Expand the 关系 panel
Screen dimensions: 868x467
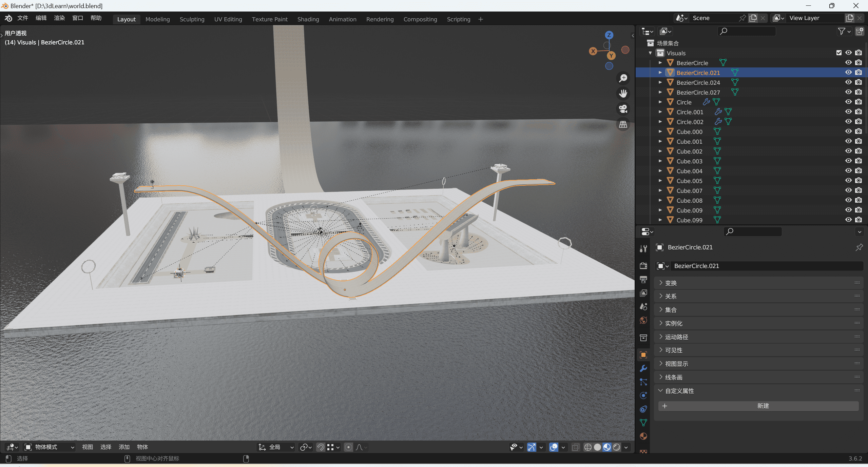coord(758,296)
